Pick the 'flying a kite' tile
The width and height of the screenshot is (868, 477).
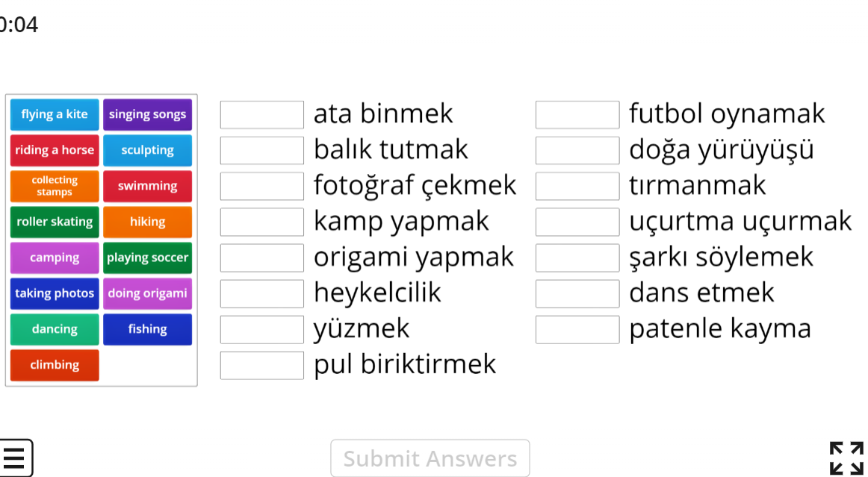point(55,114)
